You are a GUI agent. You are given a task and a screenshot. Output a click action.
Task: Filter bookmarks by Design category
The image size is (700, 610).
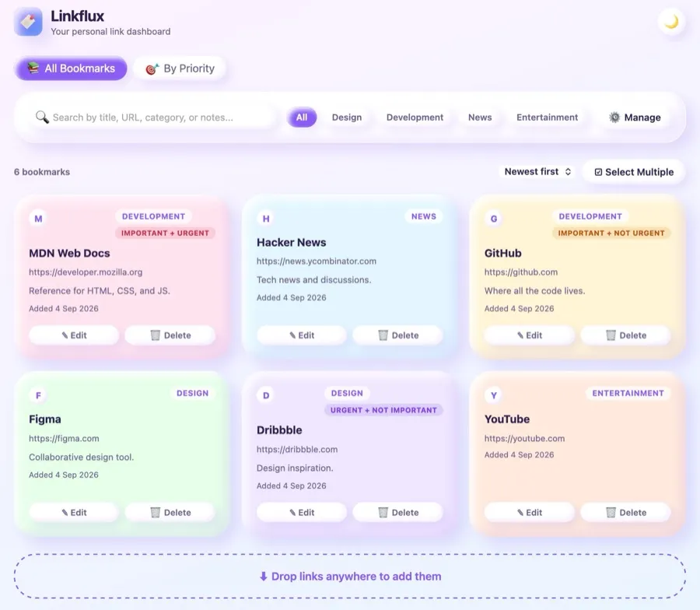pyautogui.click(x=347, y=117)
